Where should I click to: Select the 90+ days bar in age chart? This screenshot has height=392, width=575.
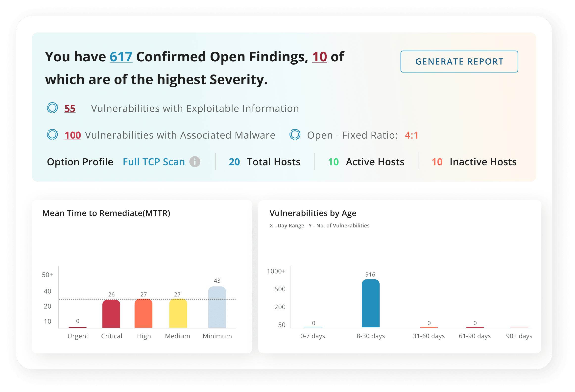[519, 327]
